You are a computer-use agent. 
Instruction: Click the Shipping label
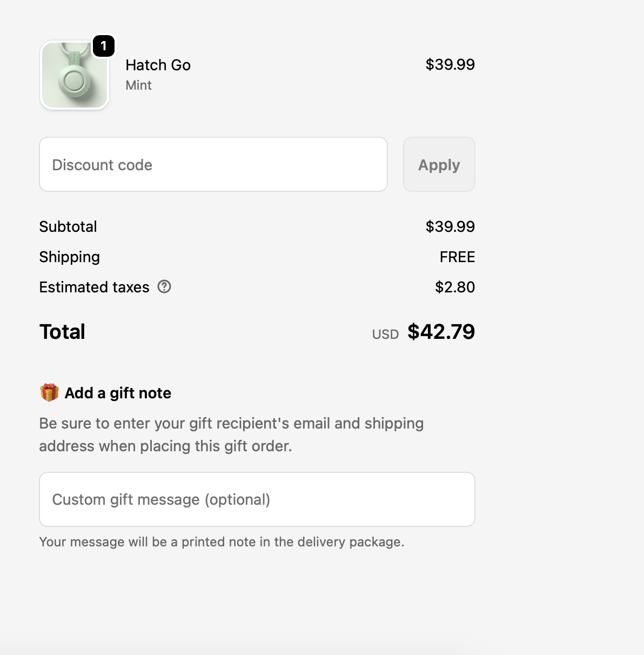pyautogui.click(x=70, y=257)
